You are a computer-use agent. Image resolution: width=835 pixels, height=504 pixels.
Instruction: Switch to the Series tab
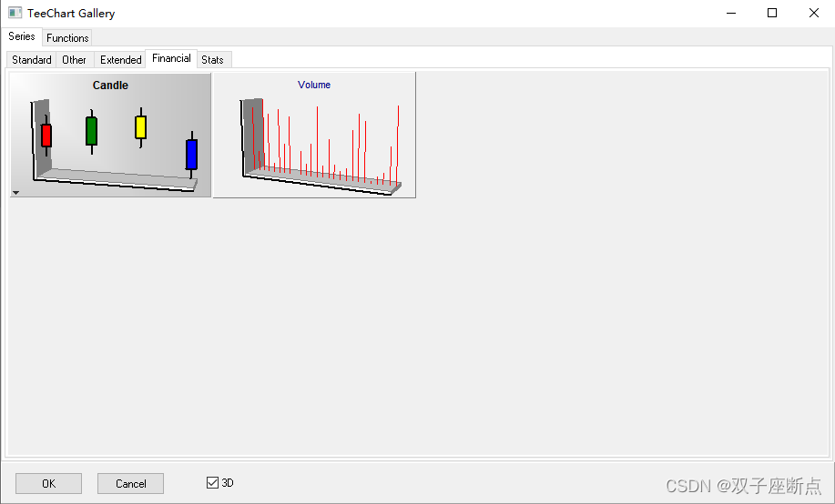tap(22, 36)
